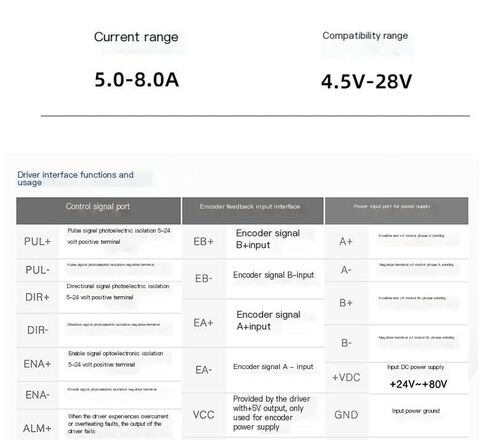Click the B- motor phase label

pos(346,343)
